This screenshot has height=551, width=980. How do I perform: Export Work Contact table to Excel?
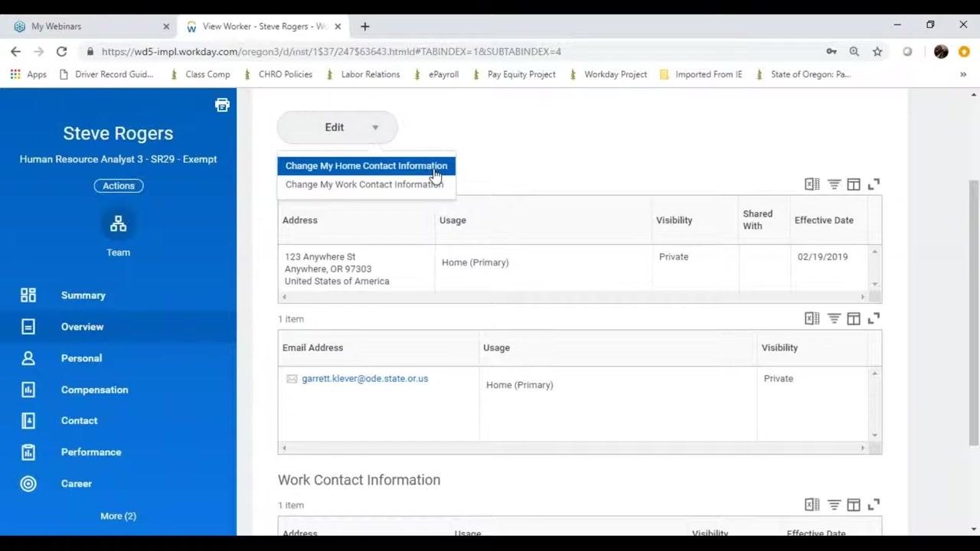812,505
